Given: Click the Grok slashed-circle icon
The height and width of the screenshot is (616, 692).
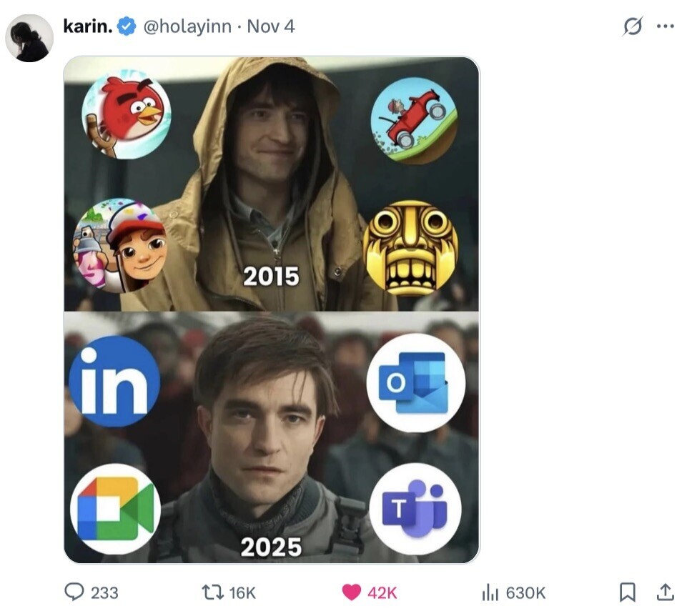Looking at the screenshot, I should 633,26.
